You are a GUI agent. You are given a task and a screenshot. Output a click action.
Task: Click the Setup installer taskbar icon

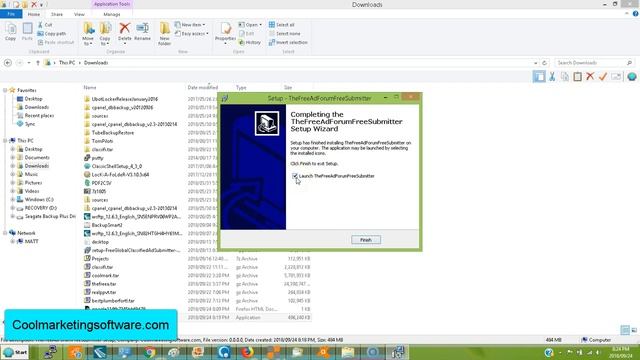pos(398,352)
